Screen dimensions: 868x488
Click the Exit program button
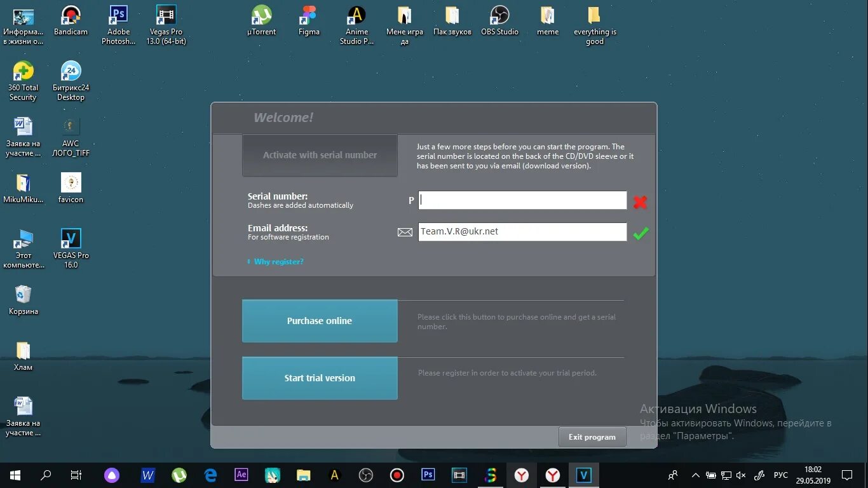click(592, 437)
